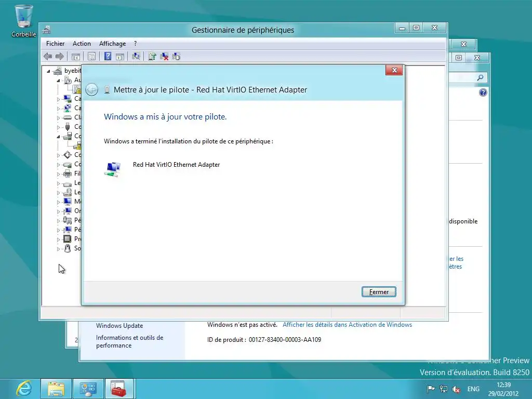
Task: Click the Fermer button
Action: pos(379,292)
